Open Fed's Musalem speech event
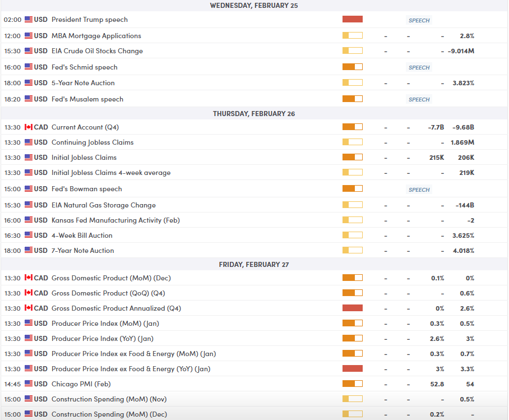The width and height of the screenshot is (509, 420). coord(87,99)
